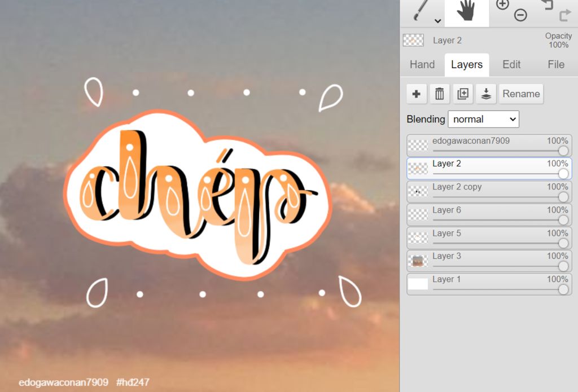Delete layer using trash icon

(x=439, y=94)
